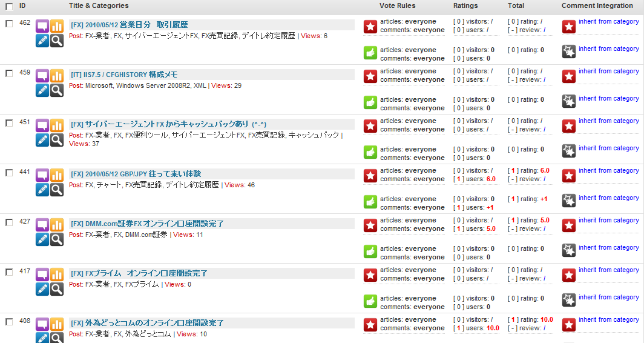Click blue pencil edit icon for post 451
Screen dimensions: 644x343
coord(42,140)
